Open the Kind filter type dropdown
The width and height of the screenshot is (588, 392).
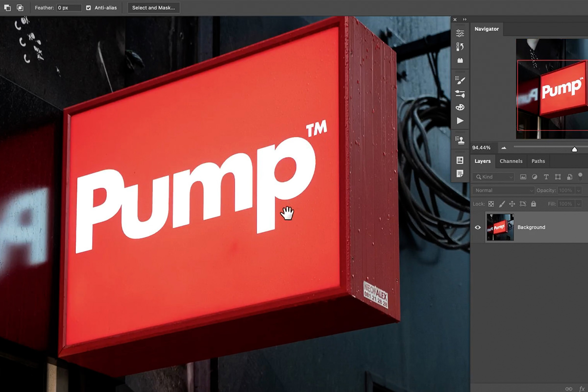[494, 177]
